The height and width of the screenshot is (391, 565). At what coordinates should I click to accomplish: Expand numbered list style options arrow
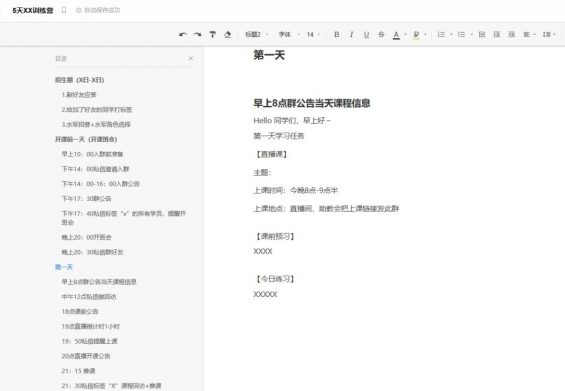pyautogui.click(x=451, y=35)
